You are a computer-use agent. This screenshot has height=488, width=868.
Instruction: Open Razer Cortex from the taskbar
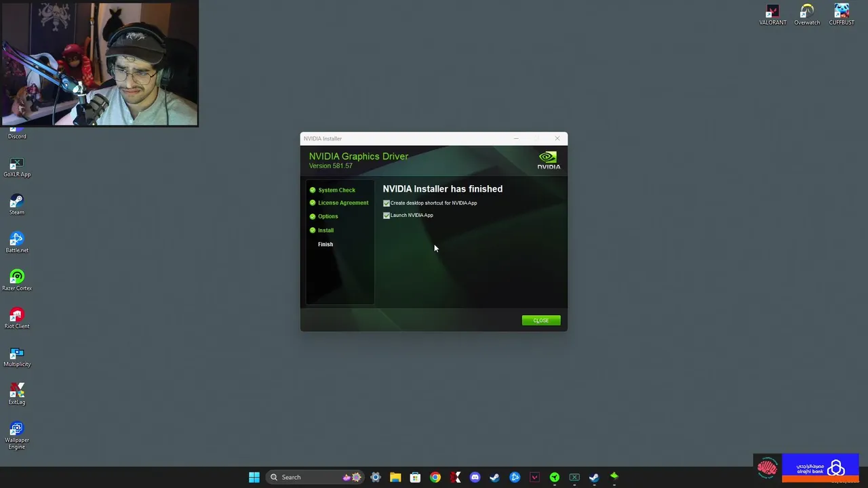click(554, 477)
